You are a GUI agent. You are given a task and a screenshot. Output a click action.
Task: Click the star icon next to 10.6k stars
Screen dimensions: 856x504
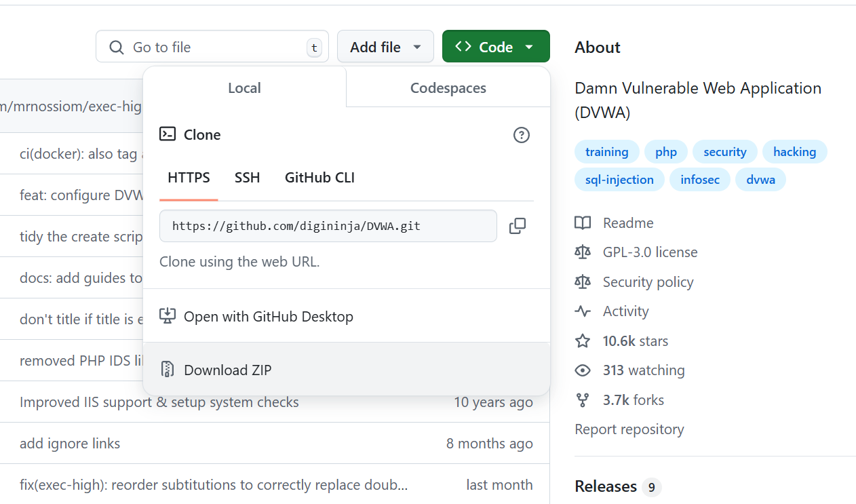tap(583, 341)
